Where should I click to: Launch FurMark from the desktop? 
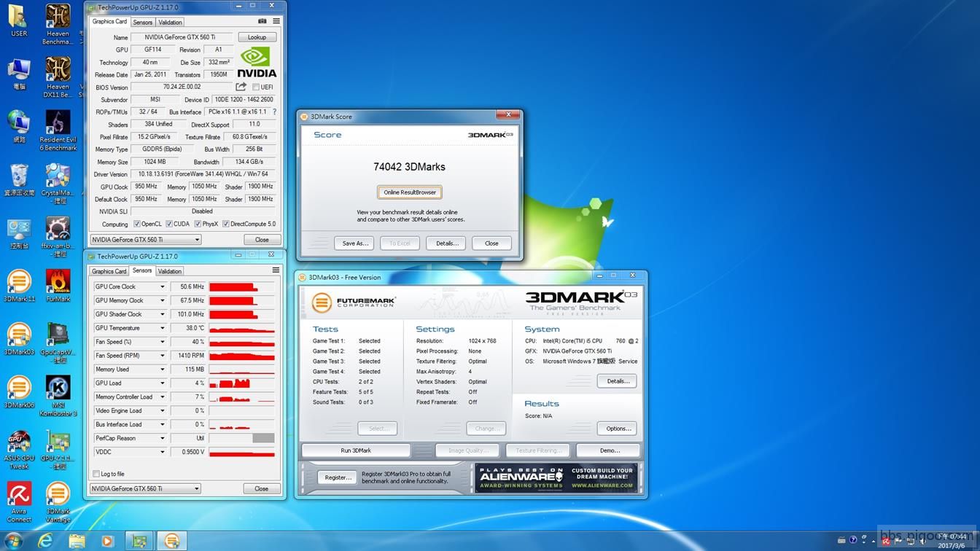coord(58,286)
